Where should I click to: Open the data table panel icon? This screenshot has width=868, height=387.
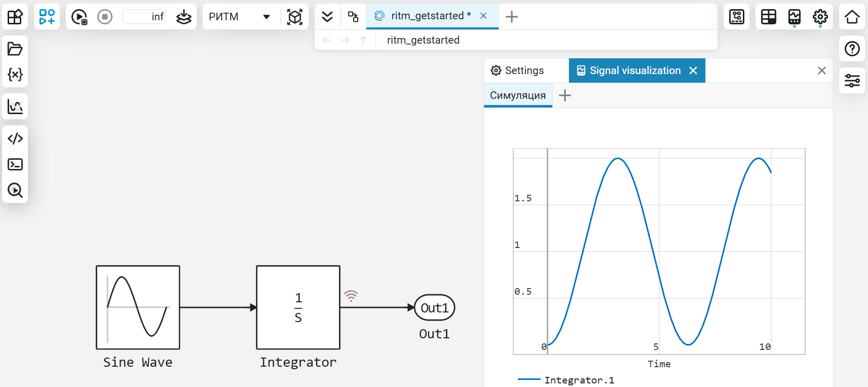point(769,17)
